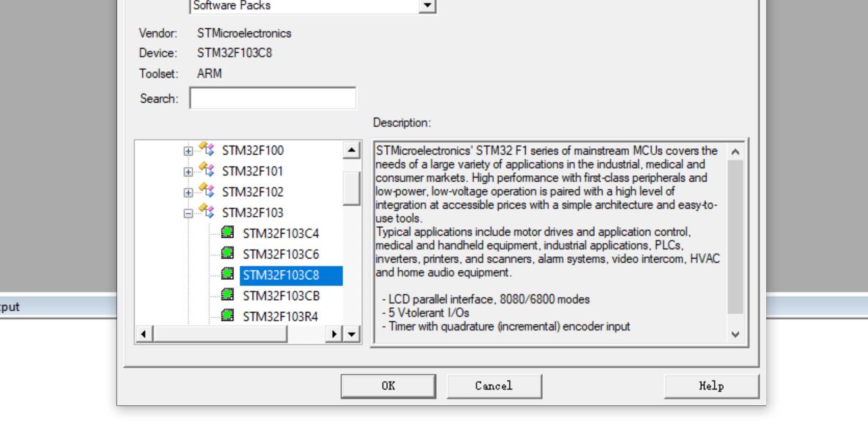
Task: Click the description scroll-up arrow
Action: point(736,151)
